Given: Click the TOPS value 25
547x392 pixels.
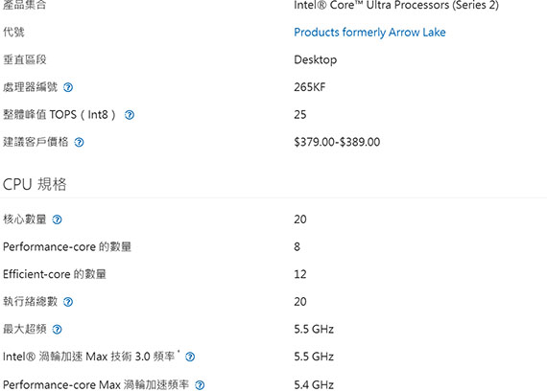Looking at the screenshot, I should [x=300, y=115].
